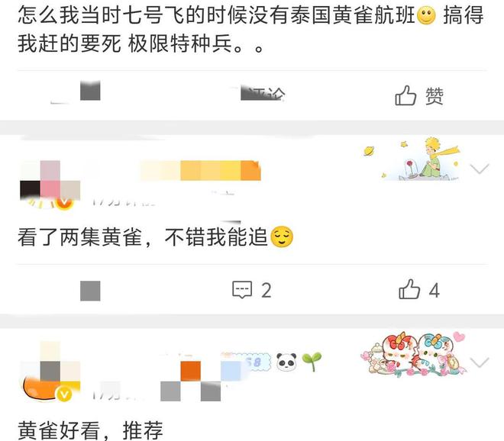Open profile avatar of 黄雀好看 poster
This screenshot has width=504, height=441.
pos(50,372)
